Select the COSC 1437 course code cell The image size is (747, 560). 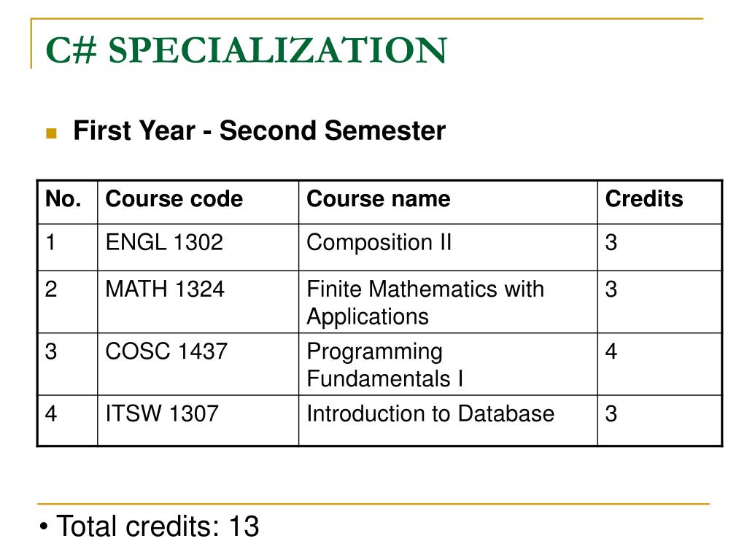[x=198, y=365]
